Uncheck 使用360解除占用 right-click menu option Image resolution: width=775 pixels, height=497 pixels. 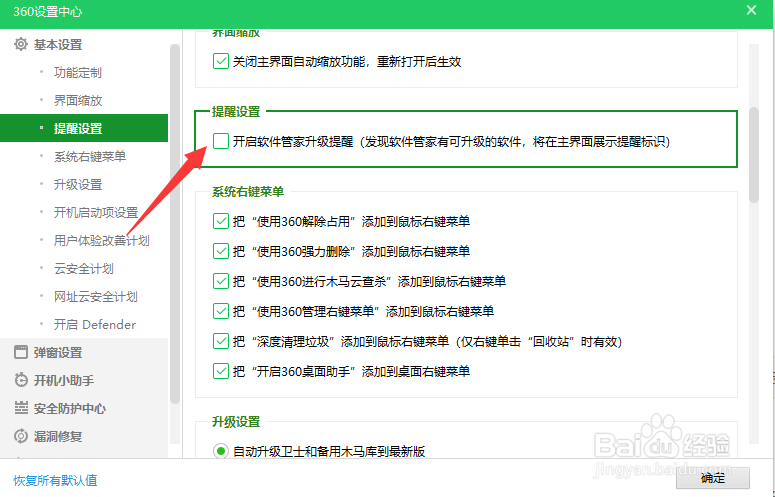(220, 221)
